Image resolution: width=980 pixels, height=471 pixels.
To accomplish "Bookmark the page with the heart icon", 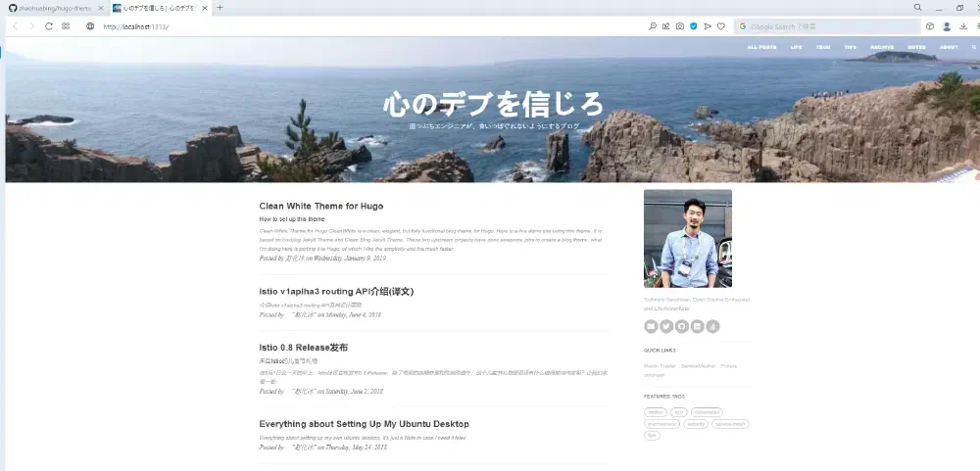I will pyautogui.click(x=721, y=26).
